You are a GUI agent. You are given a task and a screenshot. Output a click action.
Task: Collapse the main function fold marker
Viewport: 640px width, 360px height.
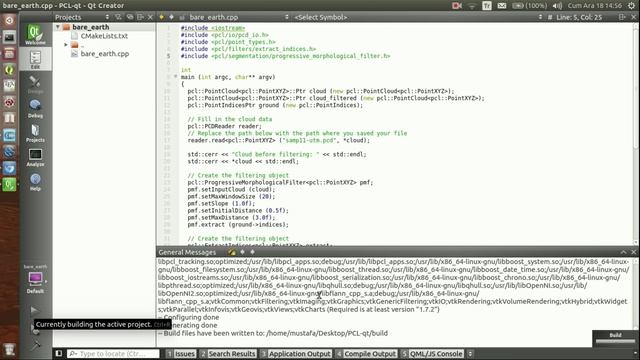point(176,77)
